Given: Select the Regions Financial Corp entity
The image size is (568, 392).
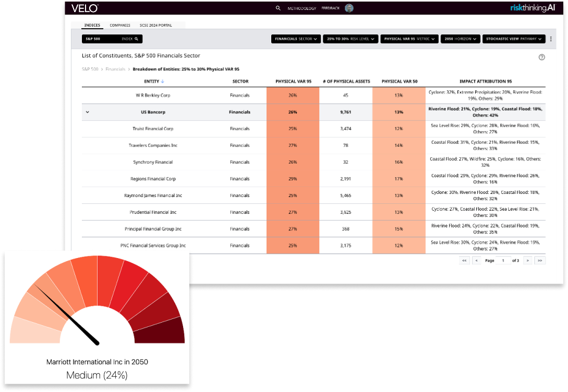Looking at the screenshot, I should (153, 179).
